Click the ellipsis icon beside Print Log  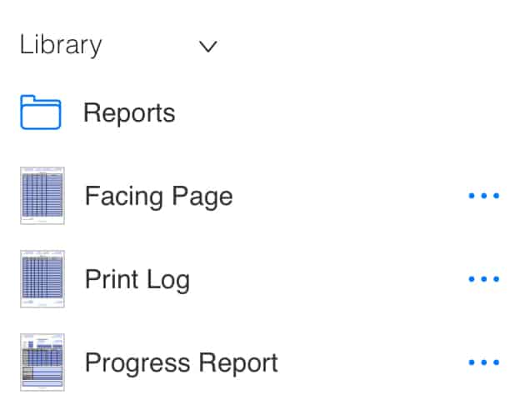[x=483, y=279]
